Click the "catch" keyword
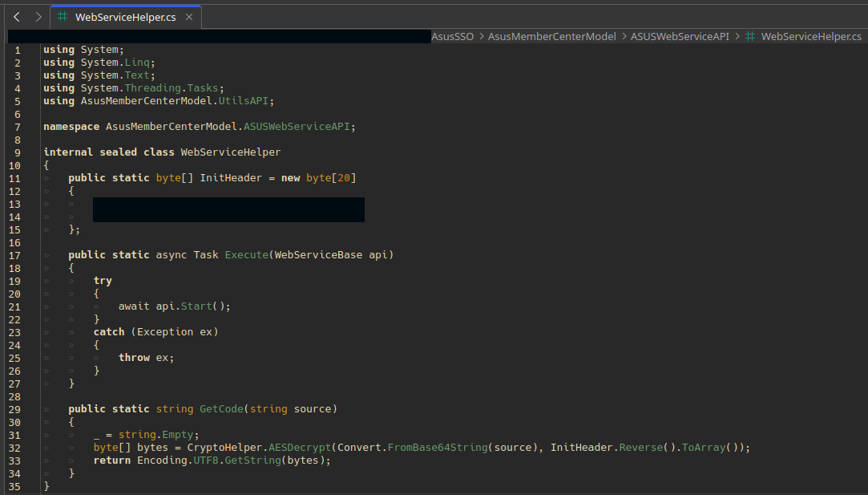868x495 pixels. coord(109,332)
